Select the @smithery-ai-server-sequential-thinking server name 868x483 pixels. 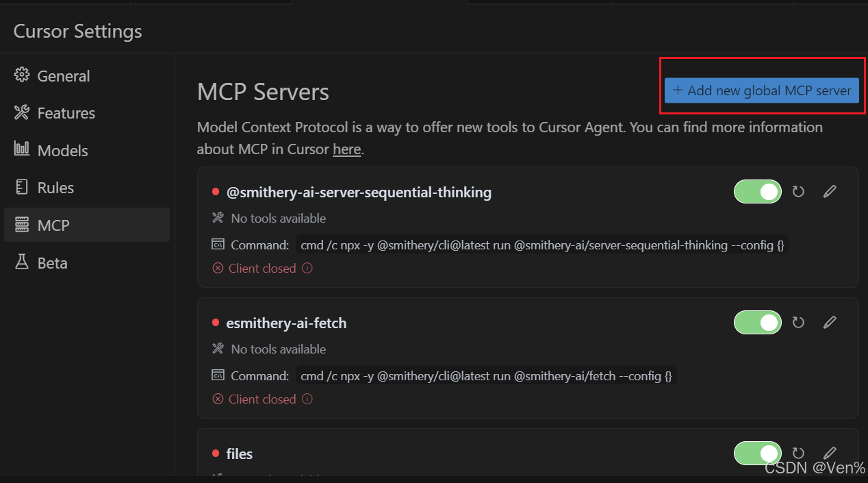[359, 193]
